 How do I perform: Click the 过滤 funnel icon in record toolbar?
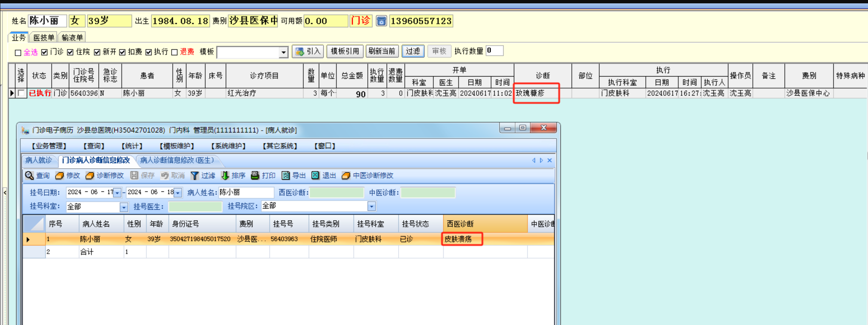coord(195,175)
